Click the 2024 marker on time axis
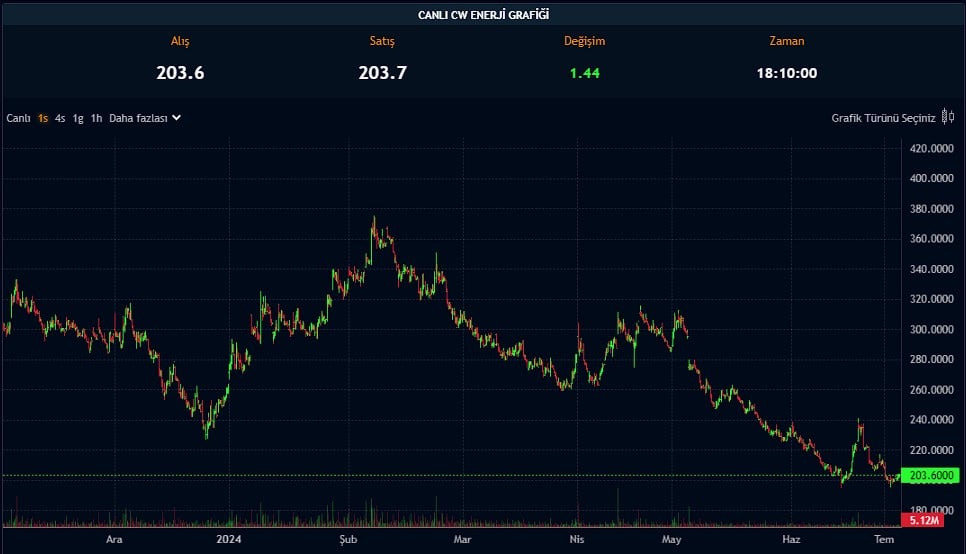 [230, 539]
